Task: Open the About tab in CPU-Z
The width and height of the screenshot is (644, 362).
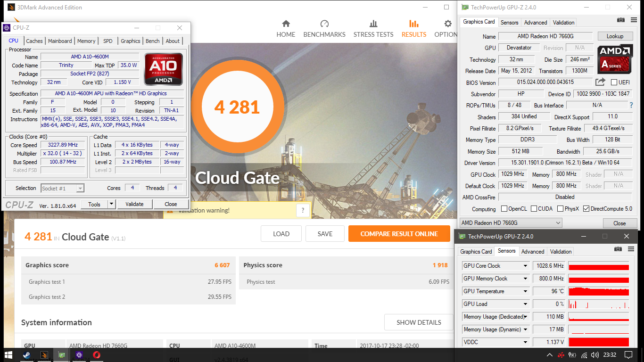Action: coord(173,41)
